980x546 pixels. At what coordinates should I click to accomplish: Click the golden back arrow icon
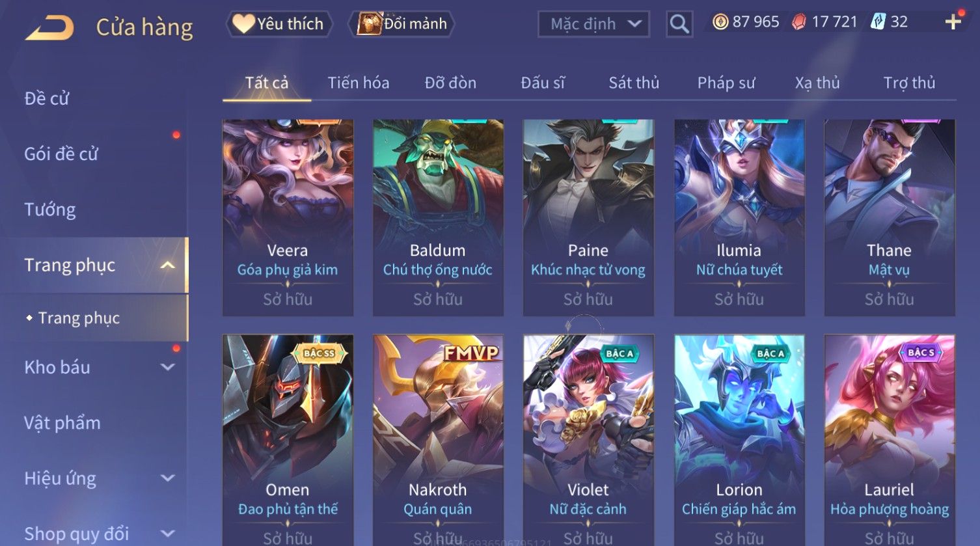point(49,27)
